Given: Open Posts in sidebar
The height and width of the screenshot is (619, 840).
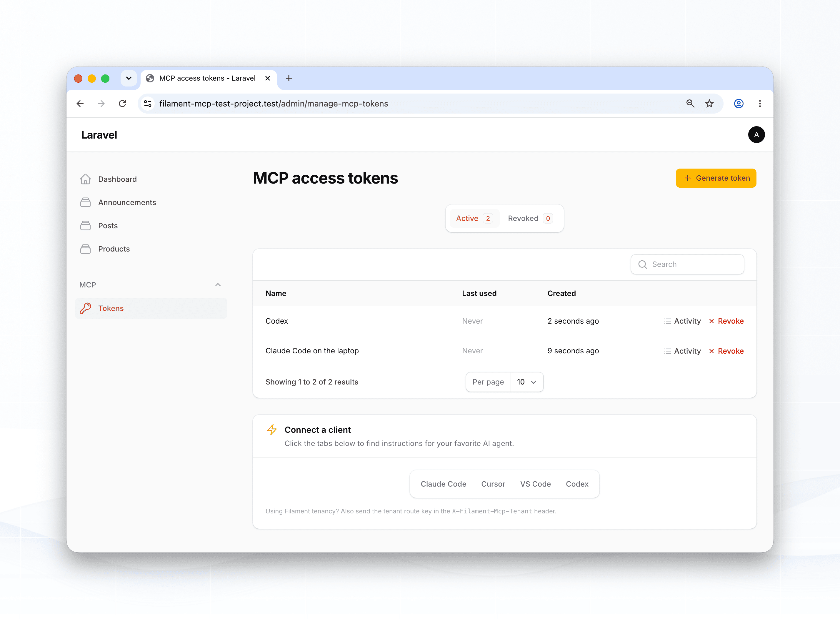Looking at the screenshot, I should click(x=151, y=226).
